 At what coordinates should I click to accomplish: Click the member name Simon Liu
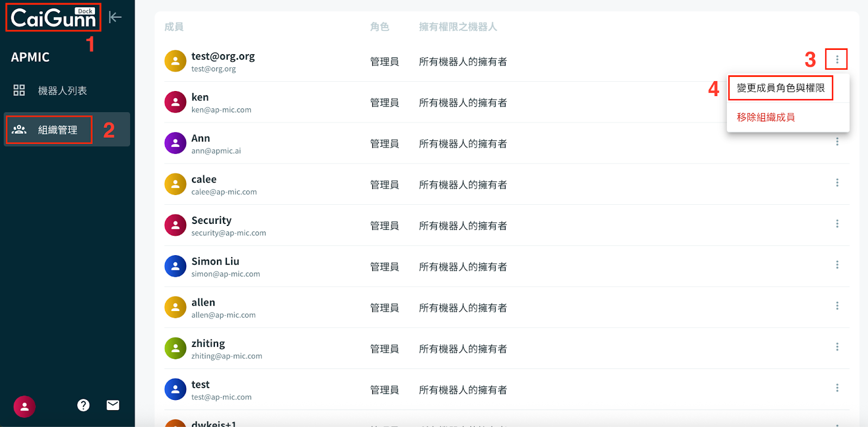click(x=215, y=261)
